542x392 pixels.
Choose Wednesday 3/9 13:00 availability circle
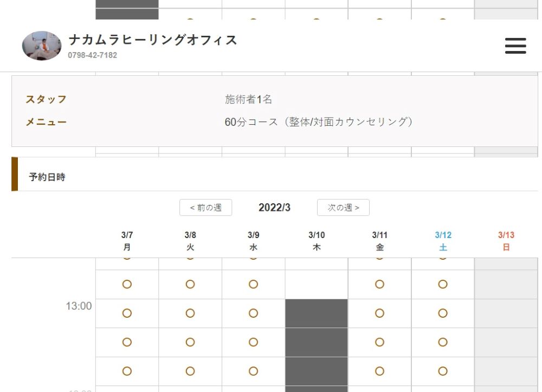[x=253, y=313]
